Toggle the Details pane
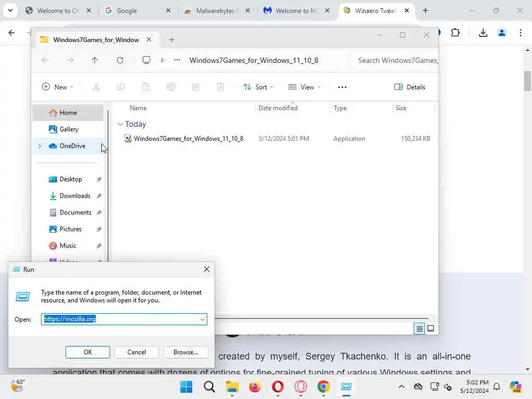532x399 pixels. 410,87
